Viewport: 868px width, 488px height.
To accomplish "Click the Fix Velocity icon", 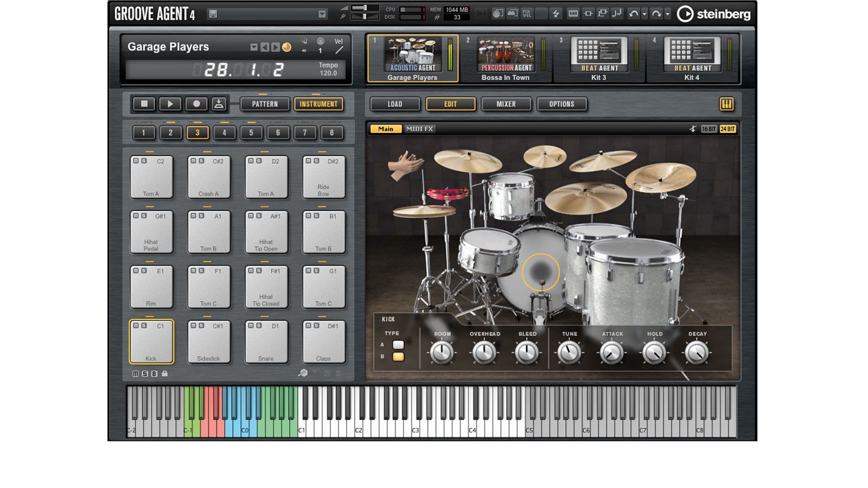I will (x=527, y=14).
